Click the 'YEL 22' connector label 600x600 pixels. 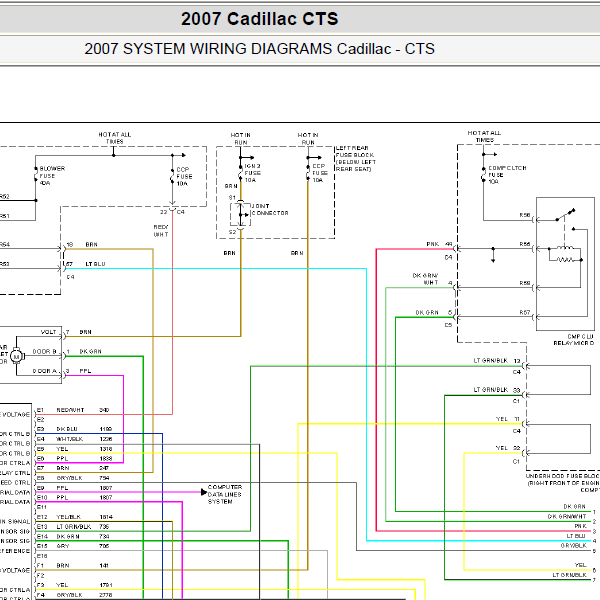tap(507, 448)
